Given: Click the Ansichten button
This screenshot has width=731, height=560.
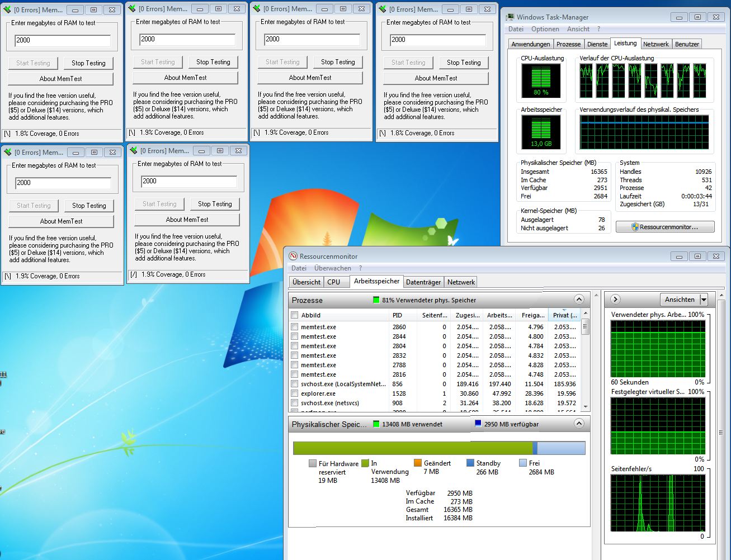Looking at the screenshot, I should pos(680,300).
